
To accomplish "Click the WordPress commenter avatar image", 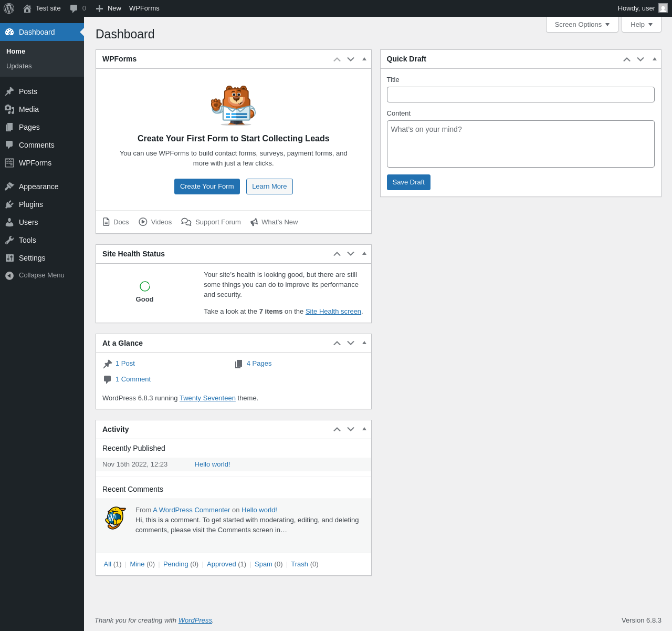I will 115,518.
